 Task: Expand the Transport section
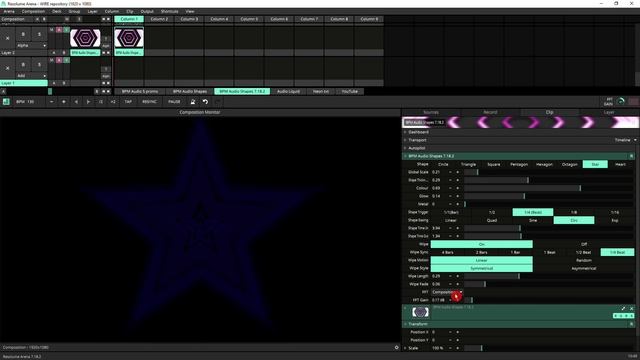pos(405,140)
